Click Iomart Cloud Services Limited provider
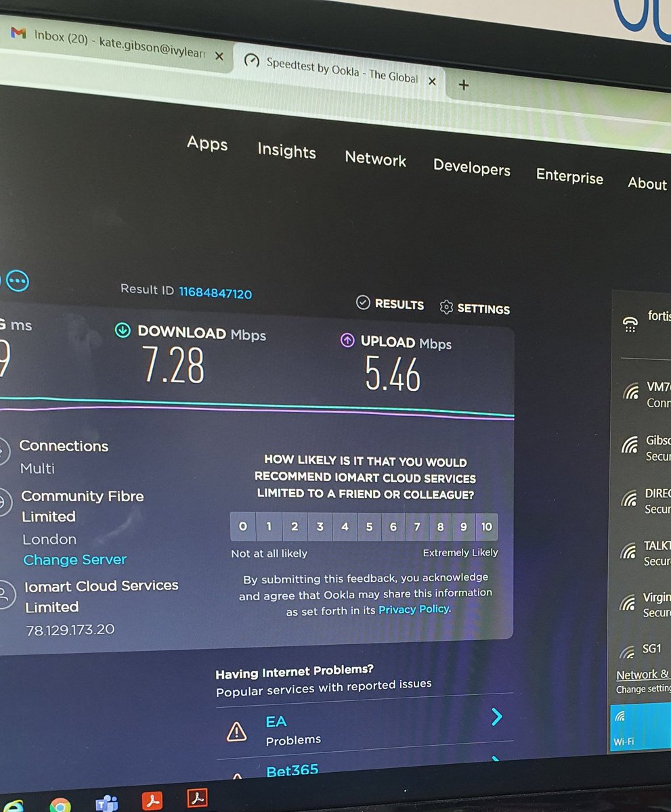 [102, 596]
